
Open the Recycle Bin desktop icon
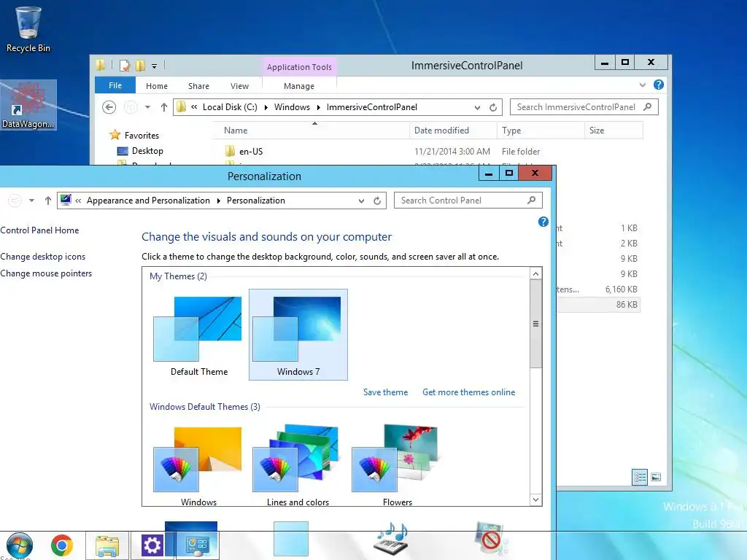(28, 28)
